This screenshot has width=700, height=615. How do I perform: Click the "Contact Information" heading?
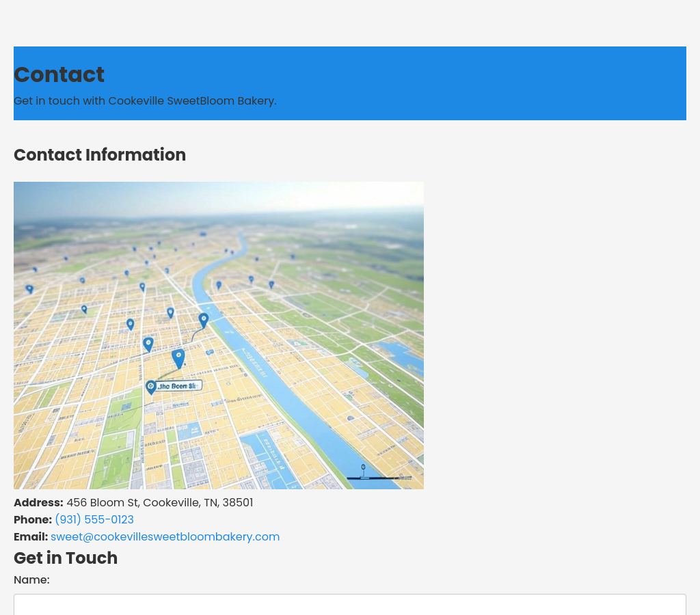[x=100, y=155]
